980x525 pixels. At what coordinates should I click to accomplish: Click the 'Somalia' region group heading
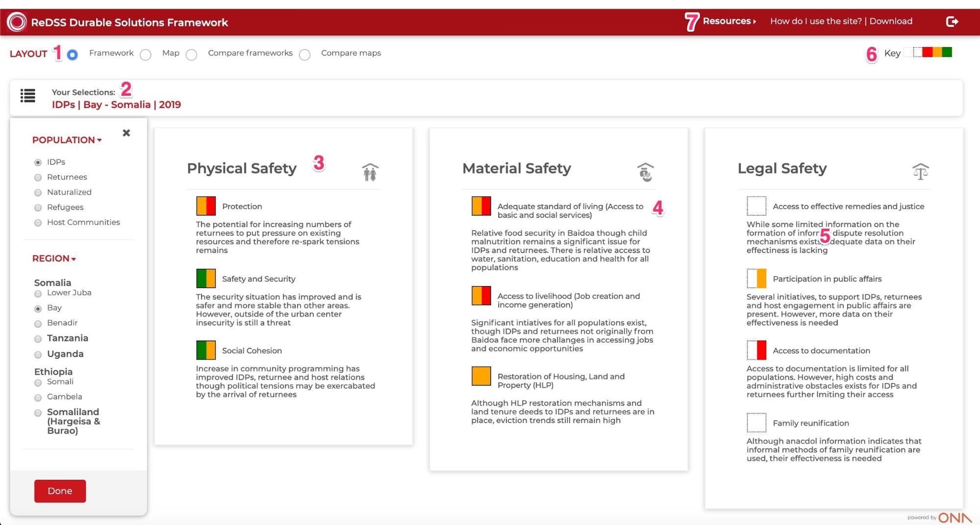pos(52,283)
